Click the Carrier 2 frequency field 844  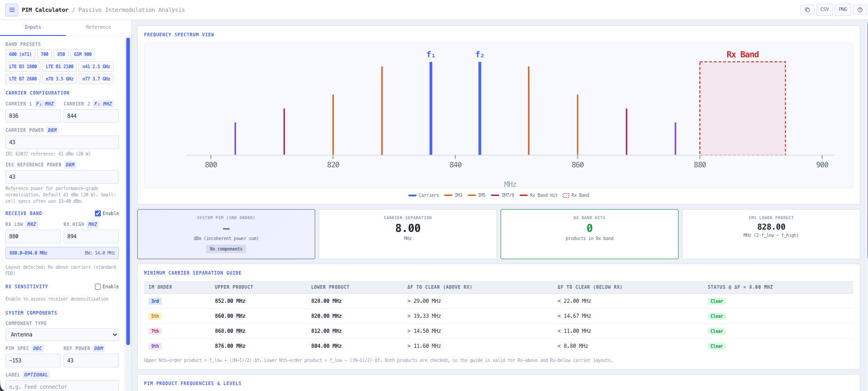click(x=91, y=116)
